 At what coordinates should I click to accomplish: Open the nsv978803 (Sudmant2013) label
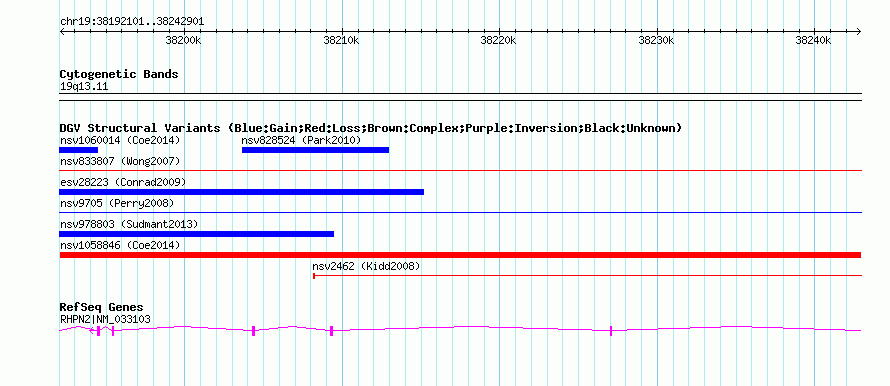tap(129, 224)
